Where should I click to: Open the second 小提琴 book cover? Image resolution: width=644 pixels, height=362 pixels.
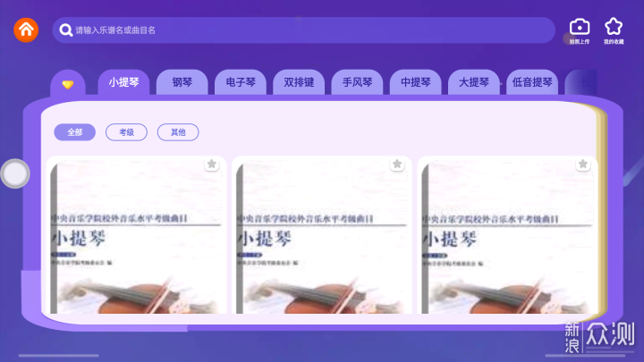[322, 235]
